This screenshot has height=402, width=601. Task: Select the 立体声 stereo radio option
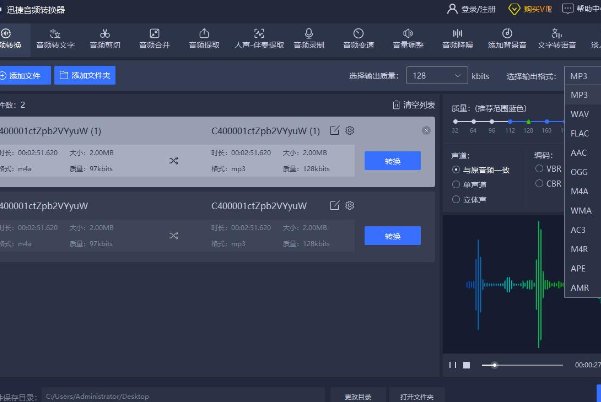[x=456, y=199]
